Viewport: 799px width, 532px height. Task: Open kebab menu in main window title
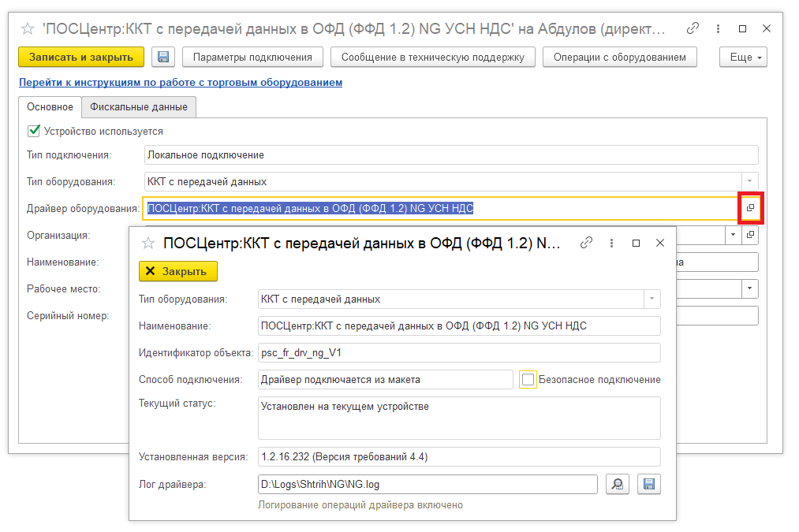point(718,29)
